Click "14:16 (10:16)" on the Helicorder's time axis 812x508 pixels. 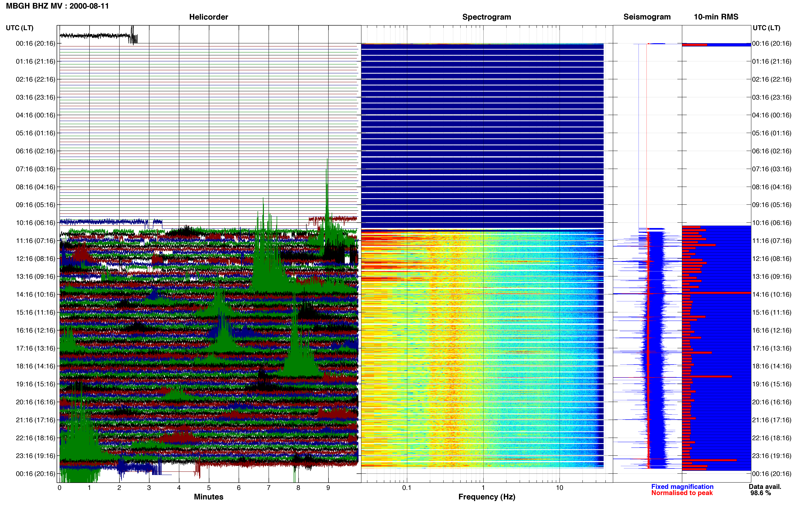(x=36, y=295)
